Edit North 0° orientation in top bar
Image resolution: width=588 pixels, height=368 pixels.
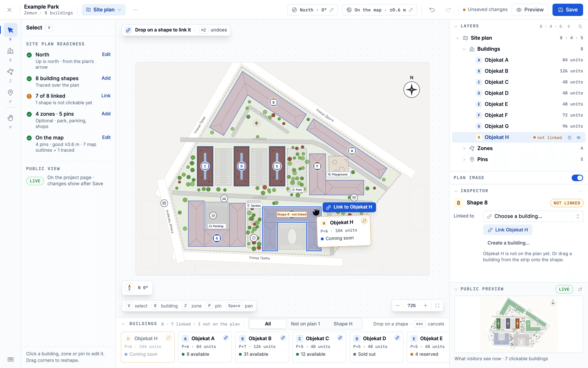(x=313, y=10)
